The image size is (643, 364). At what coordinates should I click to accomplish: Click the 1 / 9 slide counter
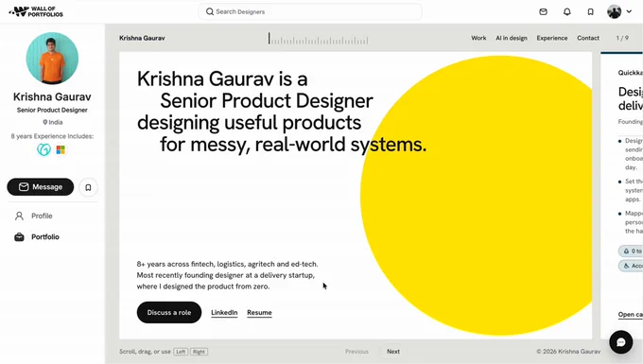622,38
